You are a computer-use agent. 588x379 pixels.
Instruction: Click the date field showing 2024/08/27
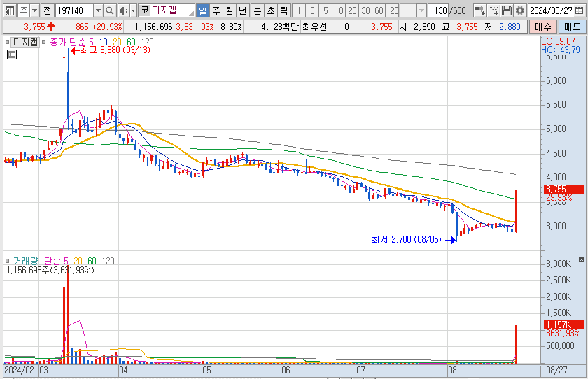550,10
